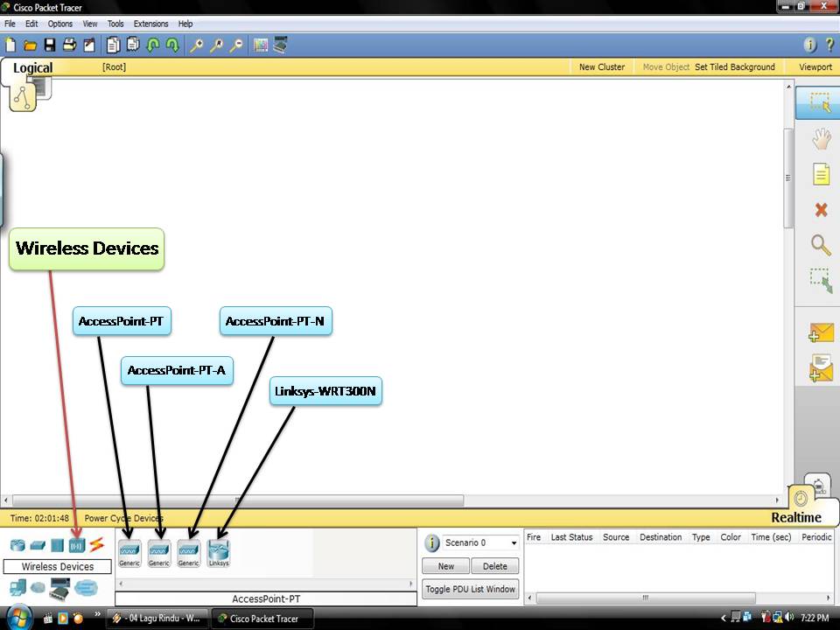Choose the Resize Shape tool
This screenshot has width=840, height=630.
tap(822, 281)
